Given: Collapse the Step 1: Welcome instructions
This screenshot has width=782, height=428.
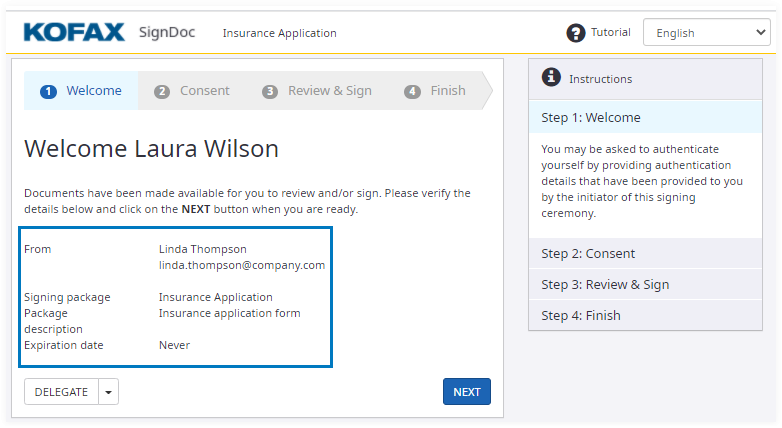Looking at the screenshot, I should pyautogui.click(x=650, y=118).
